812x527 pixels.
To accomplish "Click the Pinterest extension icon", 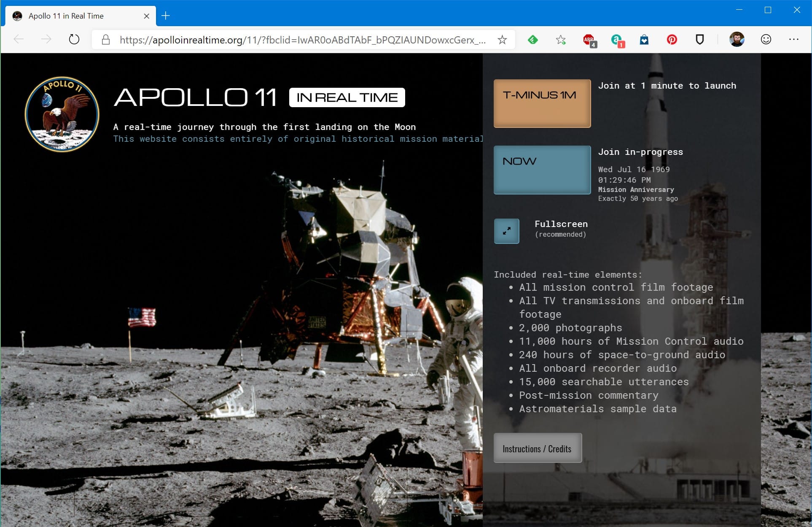I will 672,40.
